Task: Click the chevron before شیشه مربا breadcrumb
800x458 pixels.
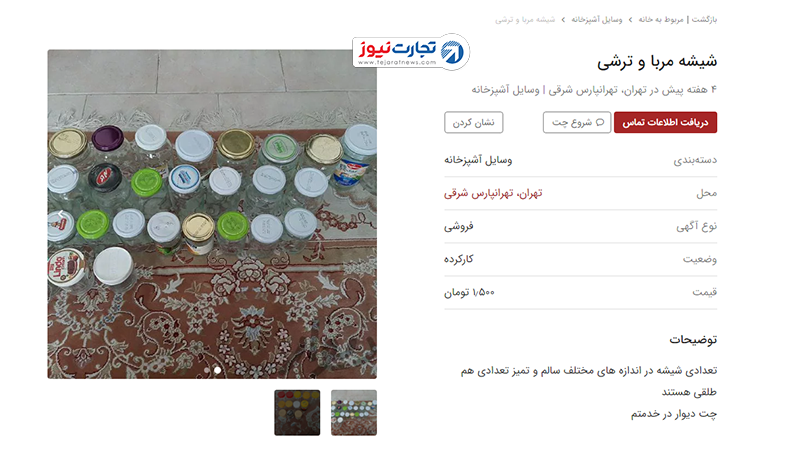Action: (563, 19)
